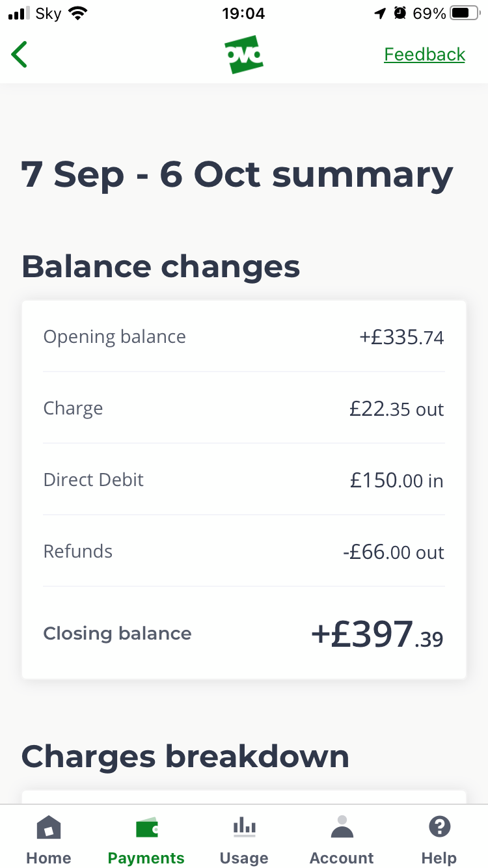Go to Home tab icon
The width and height of the screenshot is (488, 868).
[x=49, y=828]
